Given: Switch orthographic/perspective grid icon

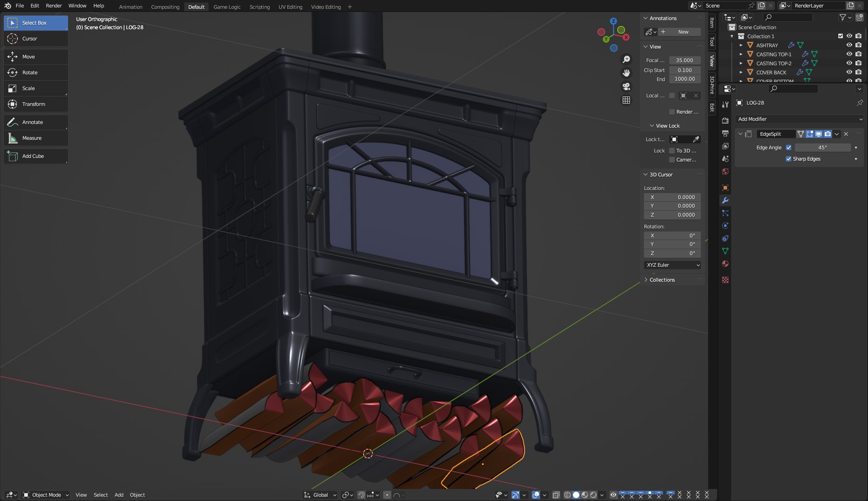Looking at the screenshot, I should click(626, 100).
